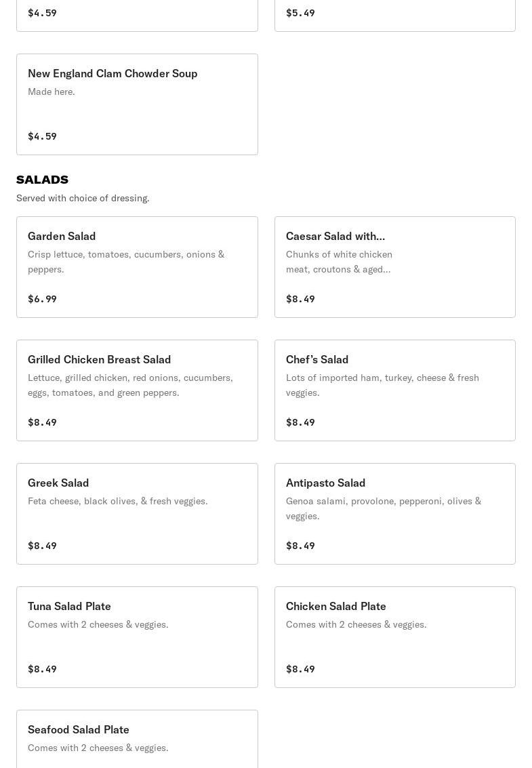Click the $4.59 card above Clam Chowder

pyautogui.click(x=137, y=14)
